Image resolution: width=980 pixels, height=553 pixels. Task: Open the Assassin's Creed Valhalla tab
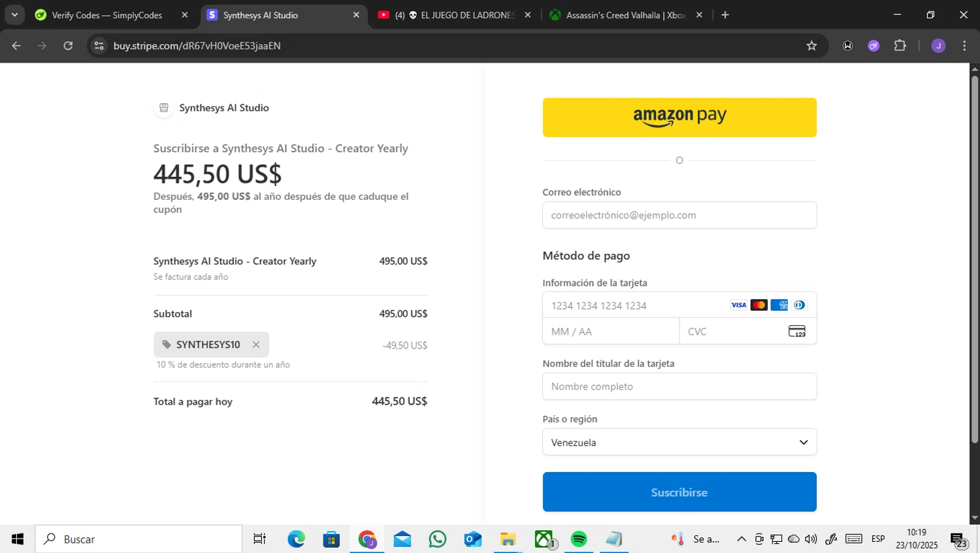click(625, 15)
